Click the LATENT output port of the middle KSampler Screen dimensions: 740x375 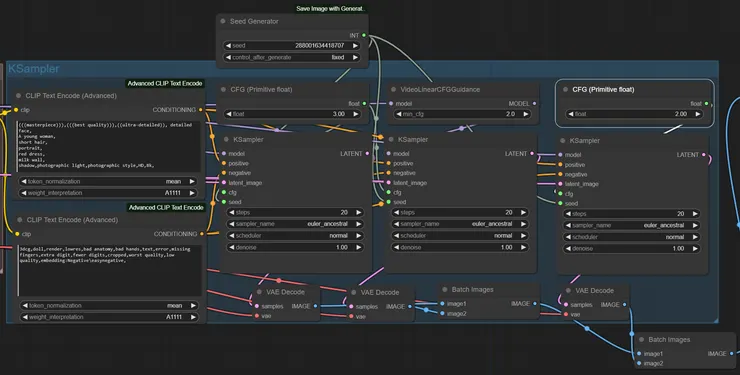click(532, 154)
